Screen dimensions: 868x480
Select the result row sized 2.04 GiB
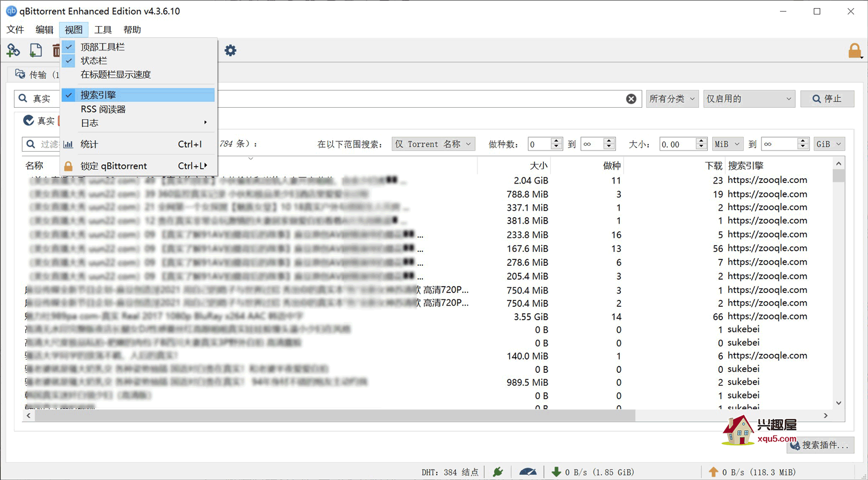click(428, 181)
